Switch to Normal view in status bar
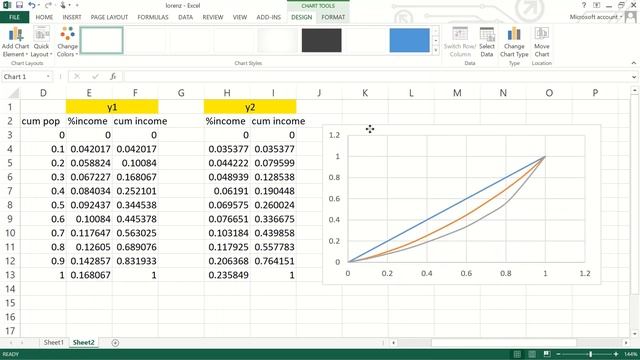Screen dimensions: 640x360 [517, 354]
